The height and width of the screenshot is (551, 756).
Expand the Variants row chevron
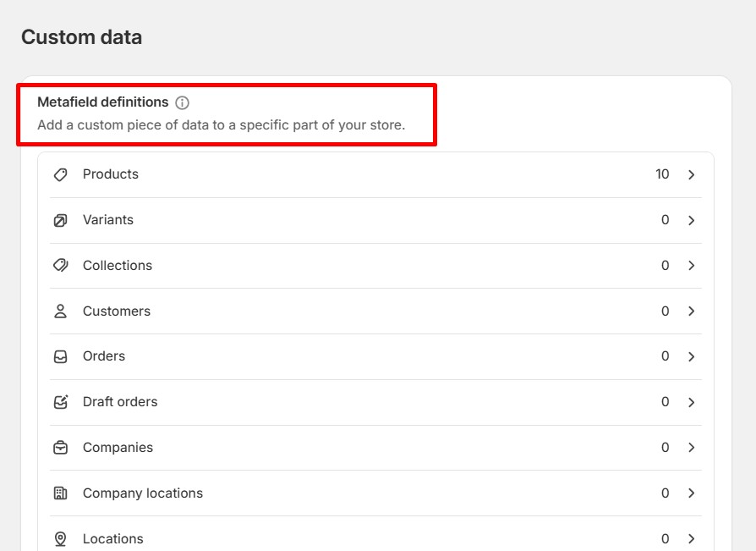(x=692, y=220)
